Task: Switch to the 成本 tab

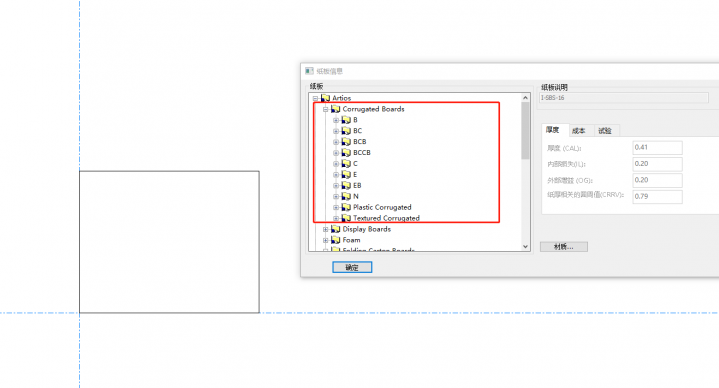Action: point(579,131)
